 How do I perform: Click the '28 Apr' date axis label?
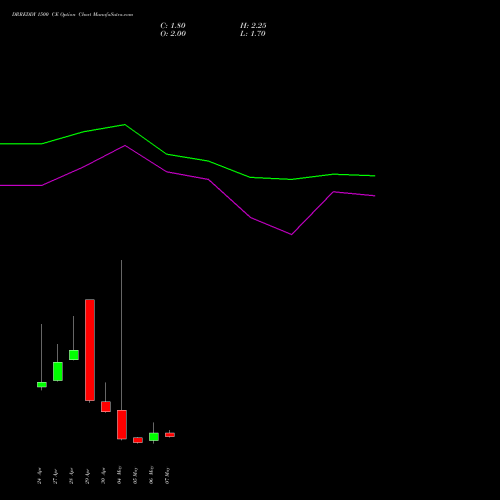pyautogui.click(x=72, y=476)
